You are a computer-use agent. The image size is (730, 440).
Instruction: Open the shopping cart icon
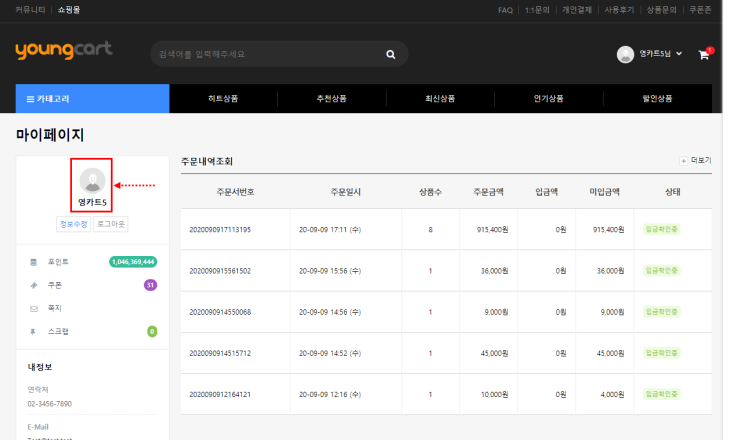coord(704,54)
